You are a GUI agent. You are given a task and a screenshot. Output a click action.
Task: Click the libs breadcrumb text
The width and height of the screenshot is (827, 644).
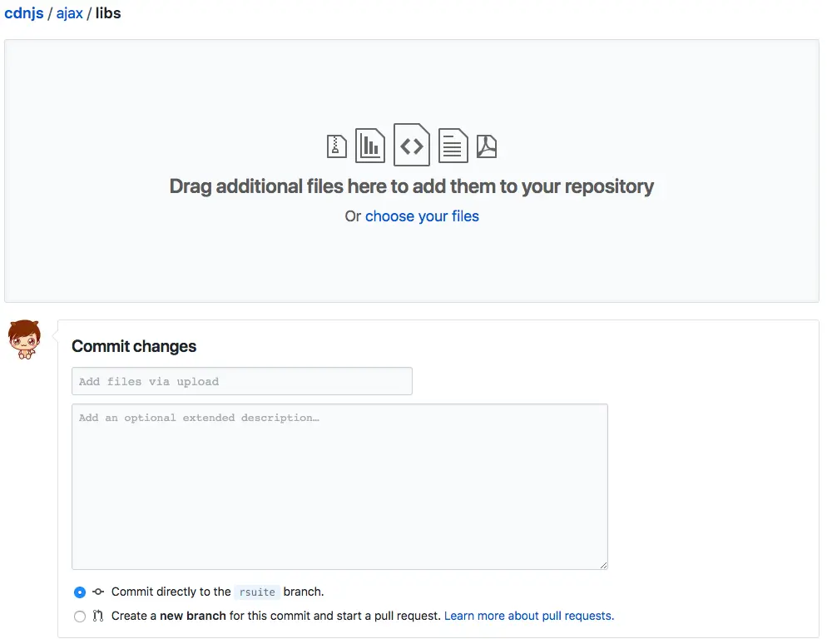pos(108,13)
